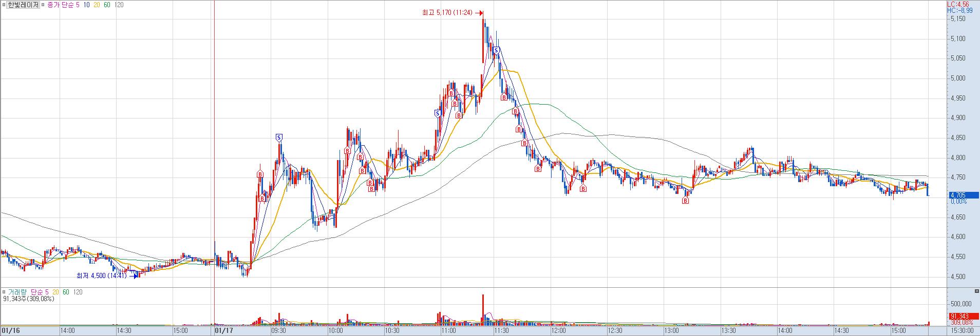Viewport: 980px width, 336px height.
Task: Click the 거래량 volume legend label
Action: (17, 292)
